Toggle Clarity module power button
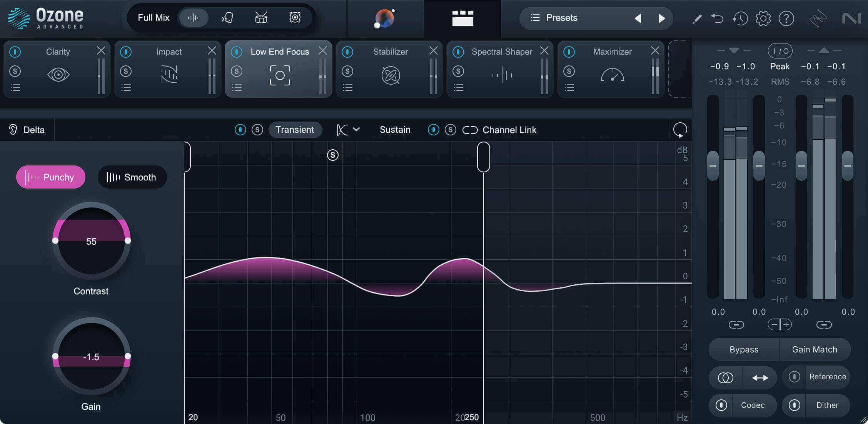 tap(15, 52)
